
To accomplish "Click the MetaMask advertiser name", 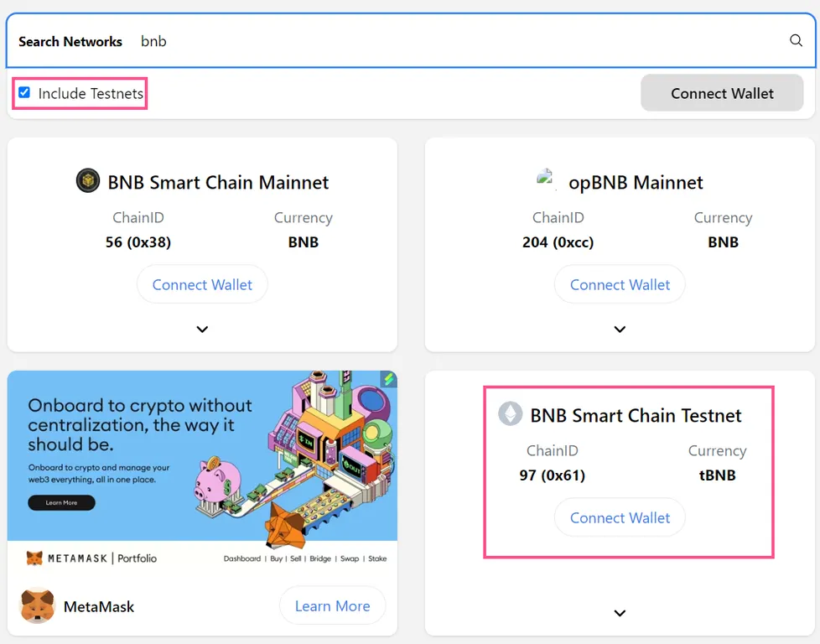I will 99,606.
